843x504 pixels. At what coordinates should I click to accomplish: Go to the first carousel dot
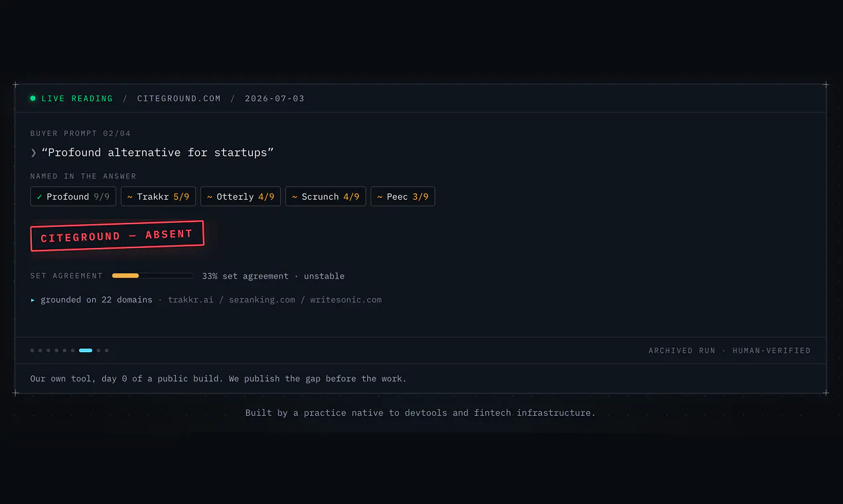32,350
